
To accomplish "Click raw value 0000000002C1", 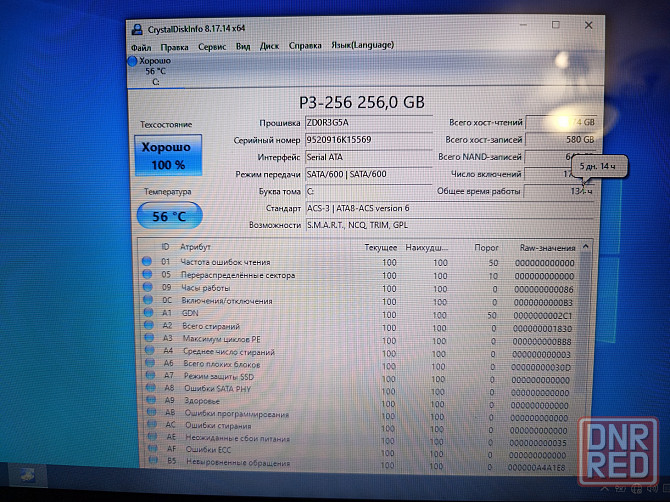I will (543, 316).
